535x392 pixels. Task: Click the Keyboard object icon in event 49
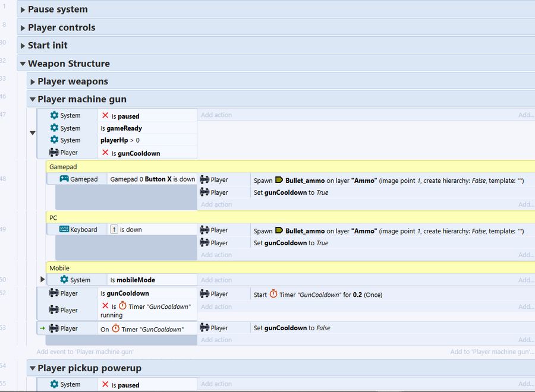64,230
